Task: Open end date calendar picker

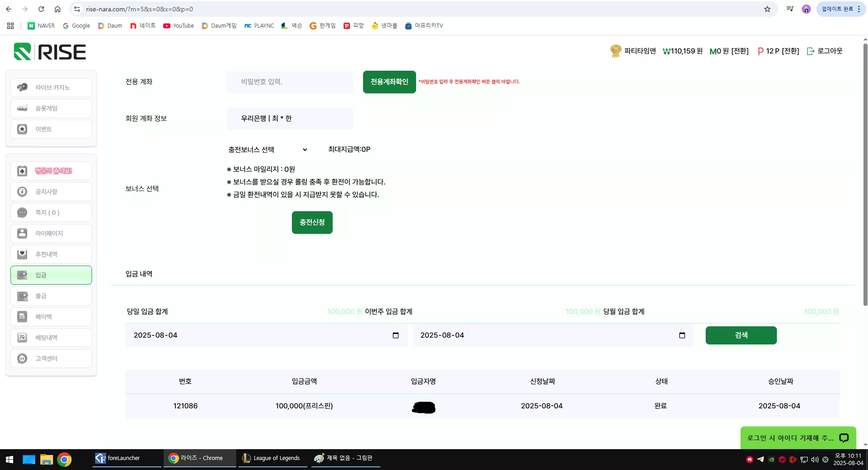Action: 682,335
